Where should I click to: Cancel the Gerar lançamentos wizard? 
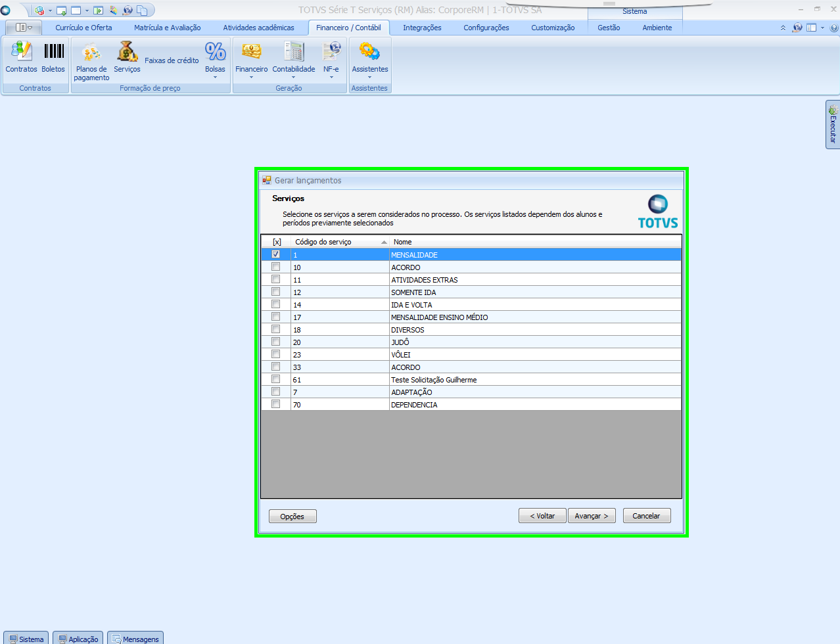(646, 516)
